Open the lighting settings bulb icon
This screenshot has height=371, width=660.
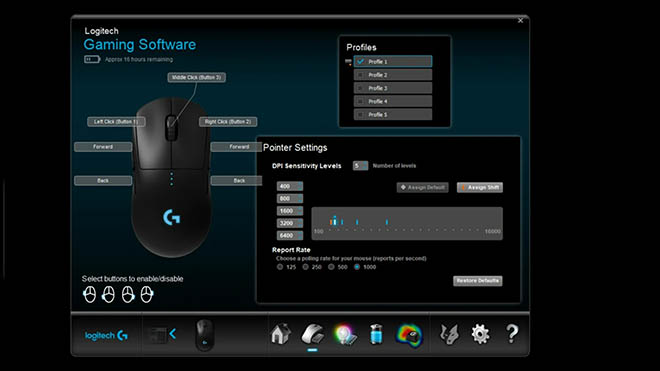click(x=345, y=334)
